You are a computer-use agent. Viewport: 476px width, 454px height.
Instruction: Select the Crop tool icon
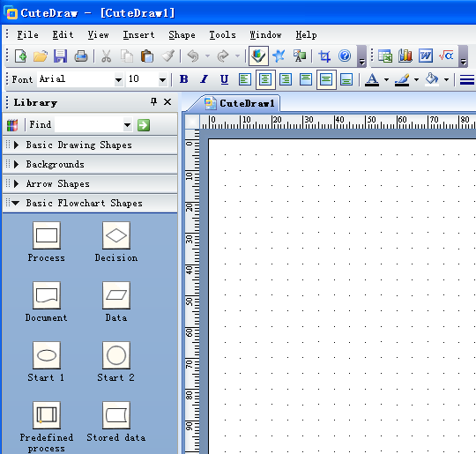pos(324,56)
